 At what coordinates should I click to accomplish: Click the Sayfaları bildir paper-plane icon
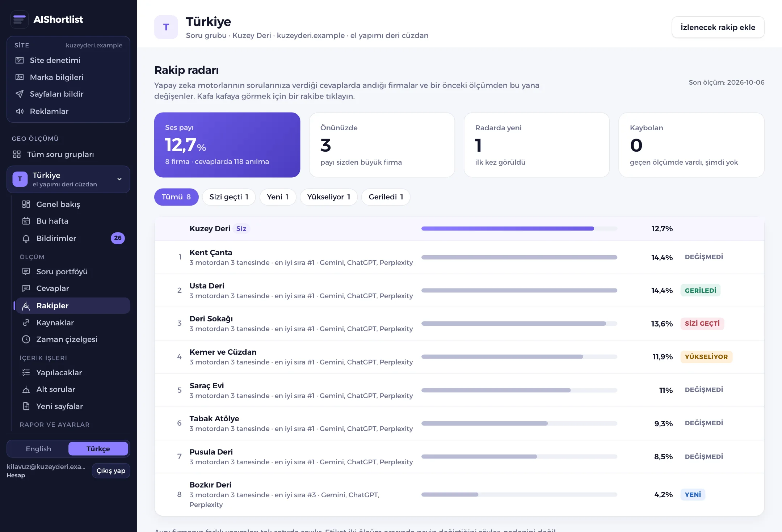(x=20, y=94)
